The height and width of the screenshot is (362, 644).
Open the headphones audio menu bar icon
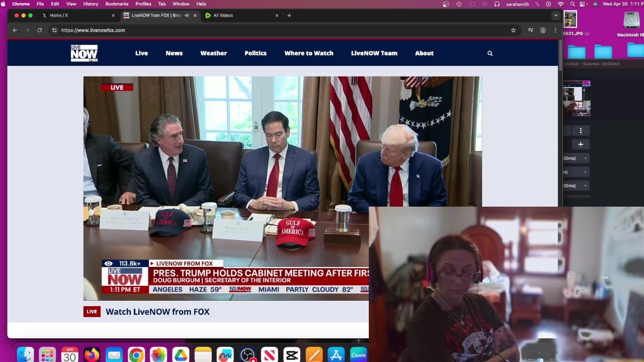click(x=497, y=4)
